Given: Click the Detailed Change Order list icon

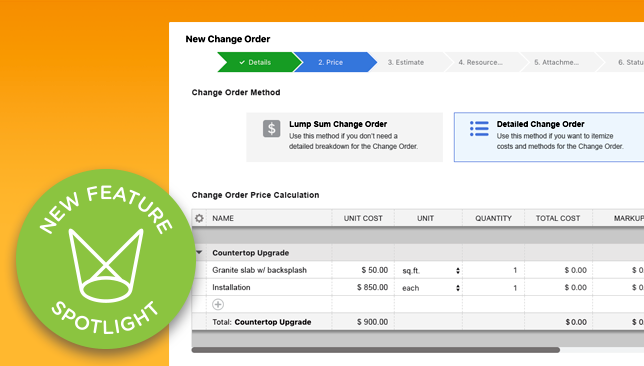Looking at the screenshot, I should (479, 129).
